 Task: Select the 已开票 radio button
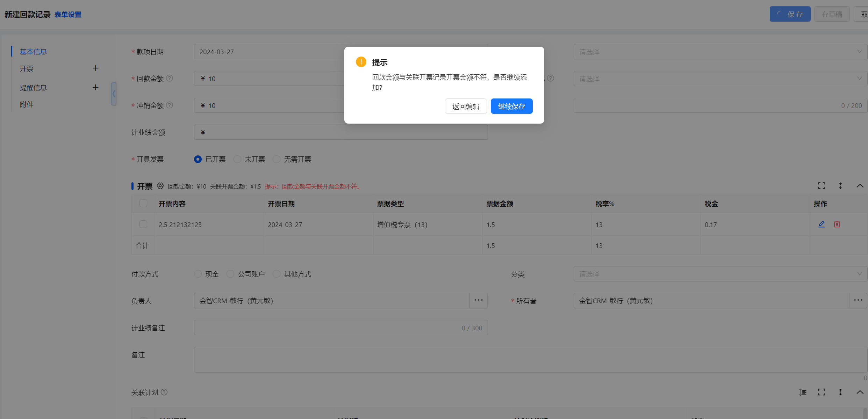click(x=198, y=159)
